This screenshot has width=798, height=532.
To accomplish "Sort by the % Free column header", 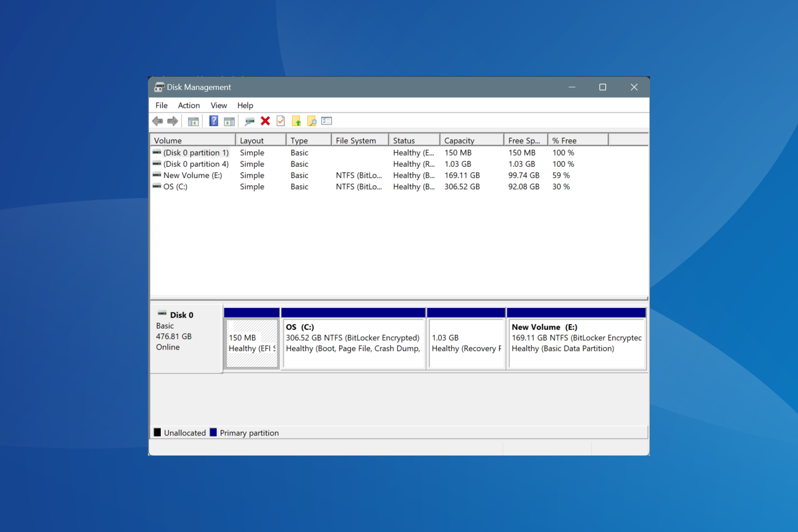I will pyautogui.click(x=578, y=140).
